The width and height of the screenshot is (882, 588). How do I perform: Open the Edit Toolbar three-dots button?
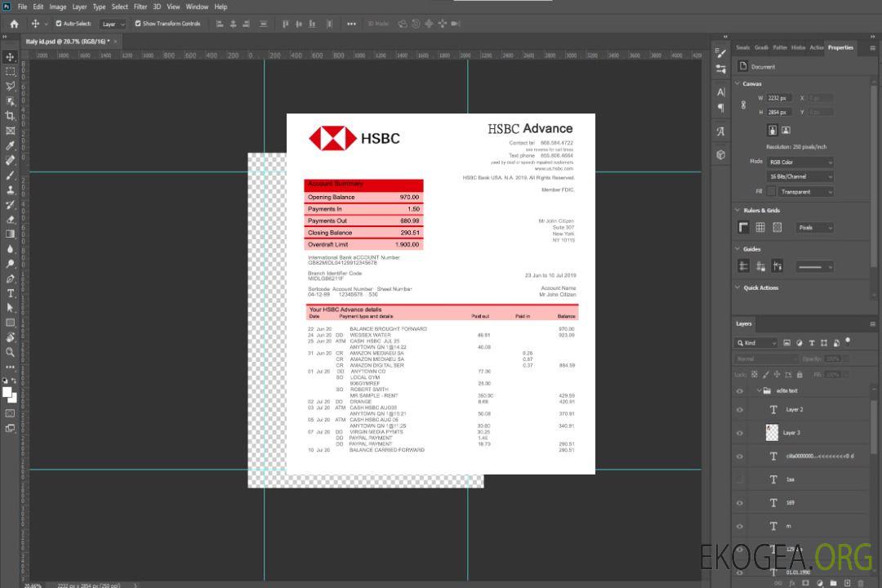click(10, 367)
